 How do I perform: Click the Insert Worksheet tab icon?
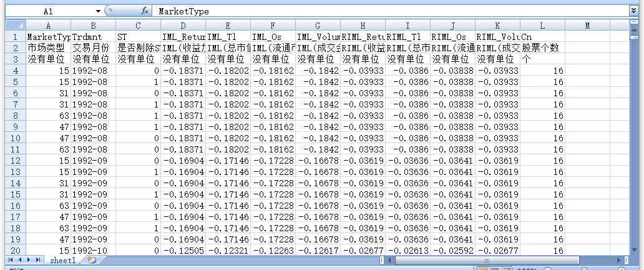point(92,260)
